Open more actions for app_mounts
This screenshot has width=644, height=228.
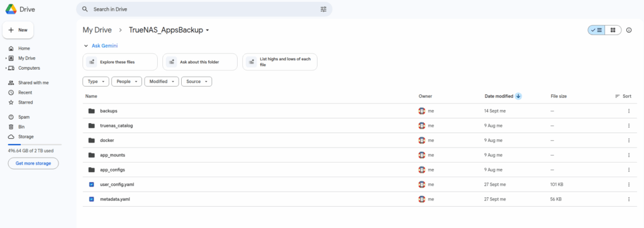tap(628, 155)
